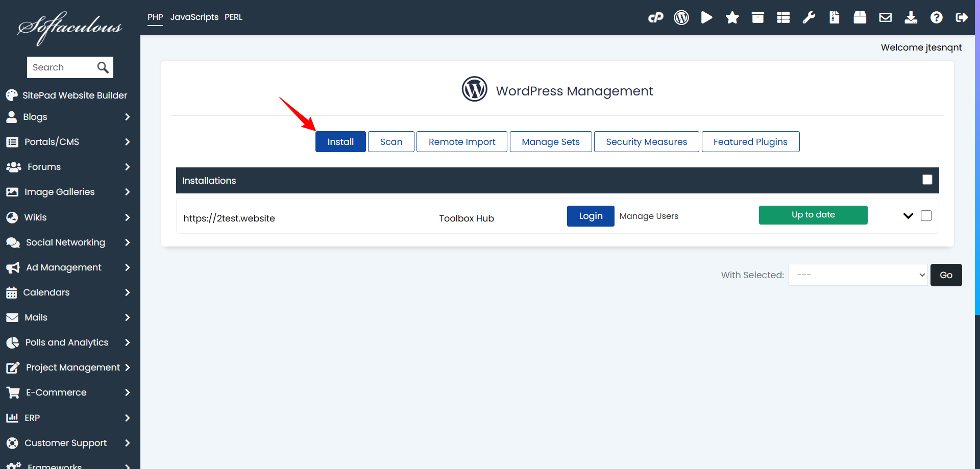980x469 pixels.
Task: Click the Mails envelope sidebar icon
Action: pyautogui.click(x=12, y=317)
